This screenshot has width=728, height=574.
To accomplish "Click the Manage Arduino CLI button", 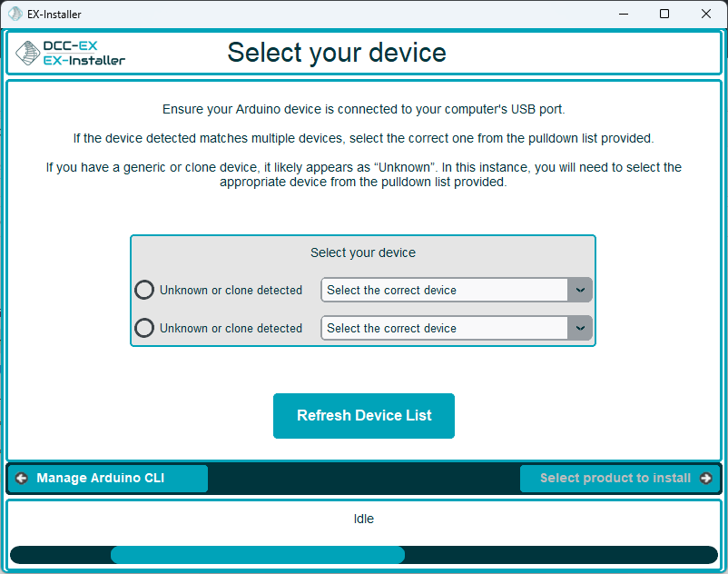I will point(106,478).
